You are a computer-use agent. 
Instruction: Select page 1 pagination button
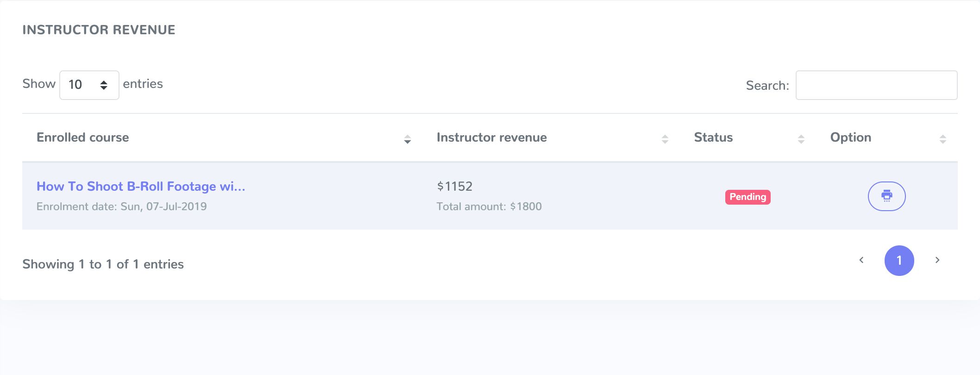click(x=899, y=260)
